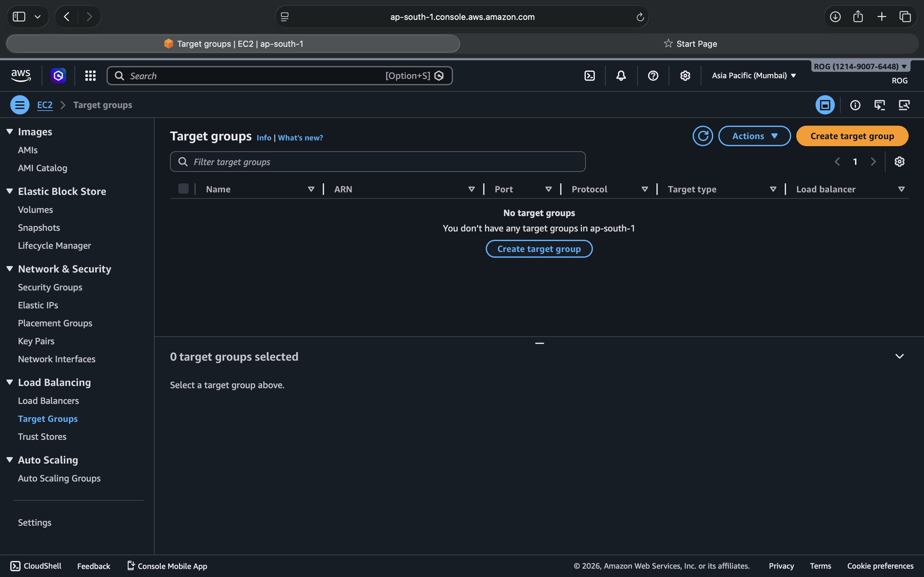The height and width of the screenshot is (577, 924).
Task: Toggle the split panel view icon
Action: [825, 105]
